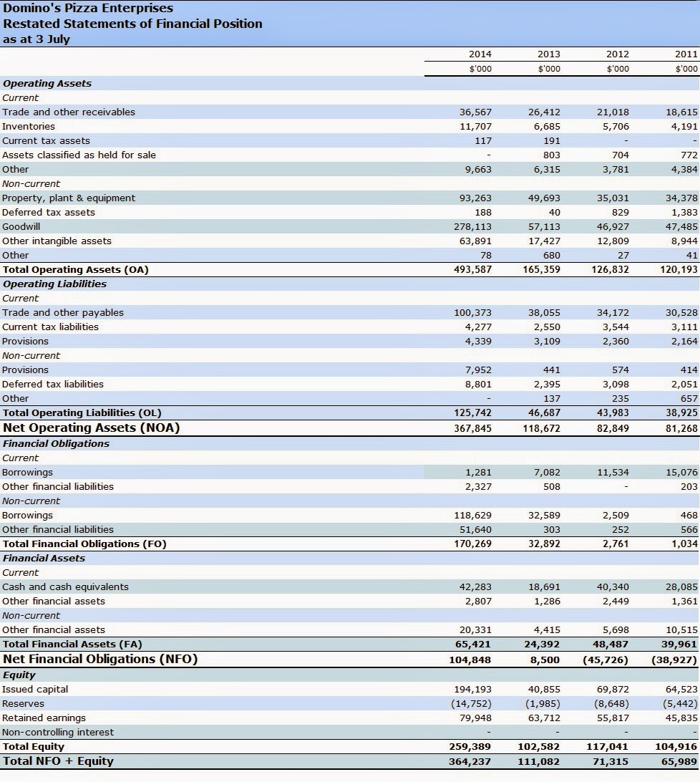
Task: Select 'Total Operating Assets (OA)' label
Action: tap(76, 269)
